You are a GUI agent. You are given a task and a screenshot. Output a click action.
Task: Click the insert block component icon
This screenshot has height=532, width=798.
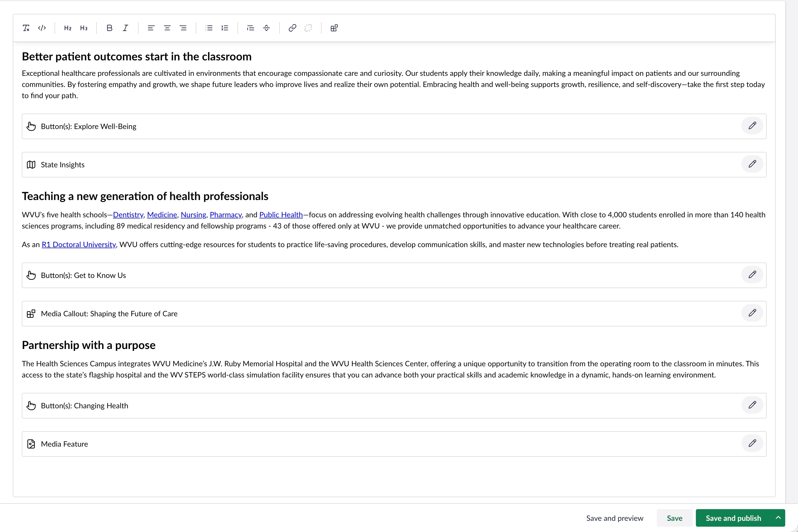334,28
